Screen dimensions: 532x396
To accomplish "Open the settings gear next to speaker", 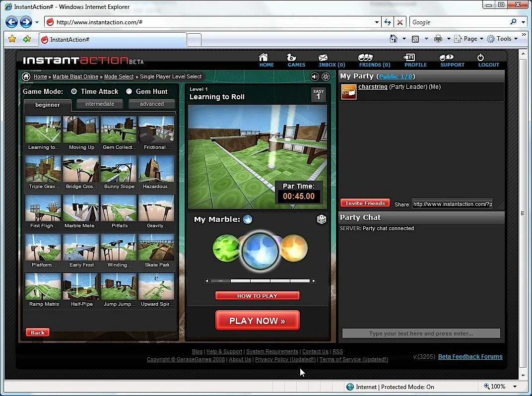I will pyautogui.click(x=326, y=77).
